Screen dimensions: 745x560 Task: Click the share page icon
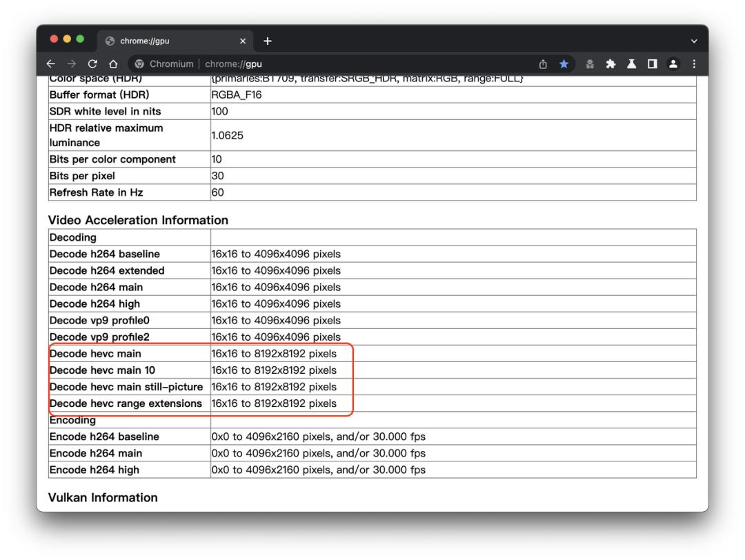coord(544,64)
